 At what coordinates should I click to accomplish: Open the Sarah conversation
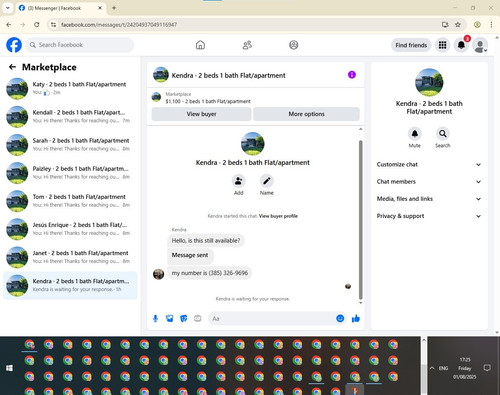(70, 145)
